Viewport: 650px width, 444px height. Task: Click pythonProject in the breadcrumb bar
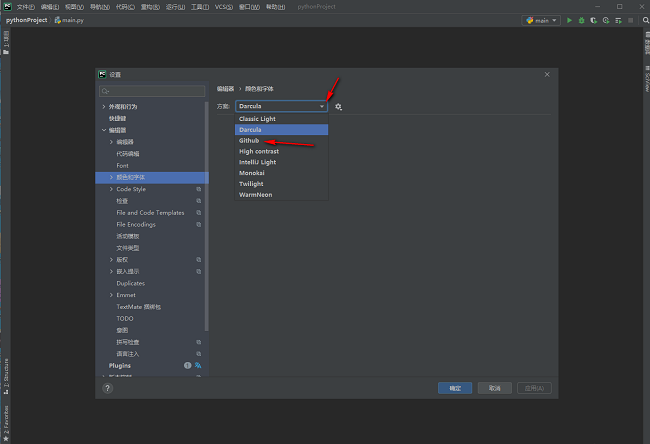click(x=27, y=20)
